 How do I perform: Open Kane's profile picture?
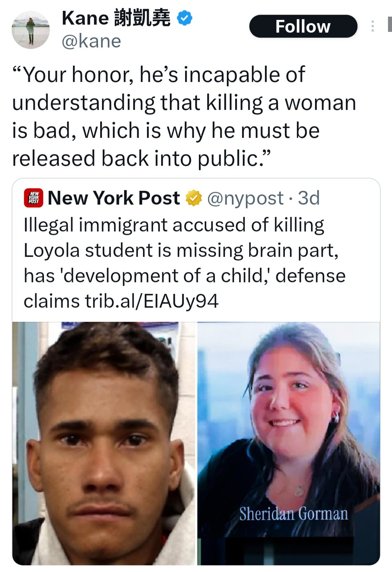tap(30, 30)
